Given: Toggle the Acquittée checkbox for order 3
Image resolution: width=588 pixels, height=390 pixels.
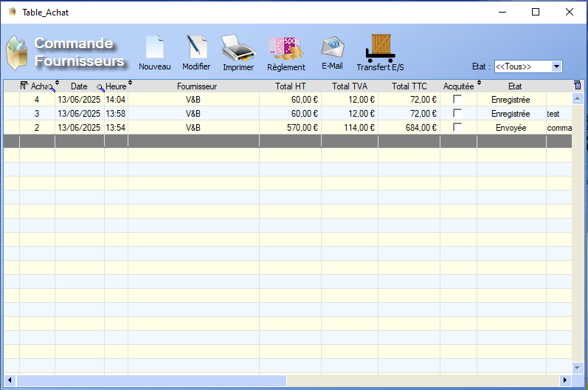Looking at the screenshot, I should tap(457, 113).
